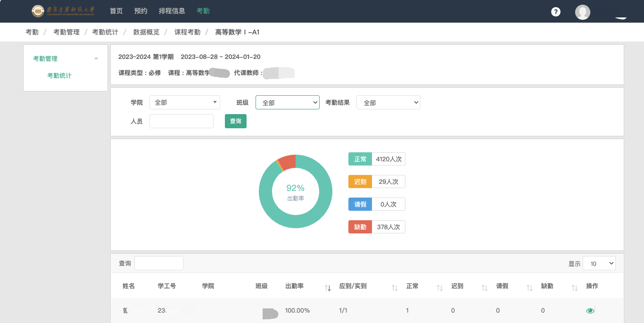Sort table by 请假 column arrows
This screenshot has width=644, height=323.
529,288
